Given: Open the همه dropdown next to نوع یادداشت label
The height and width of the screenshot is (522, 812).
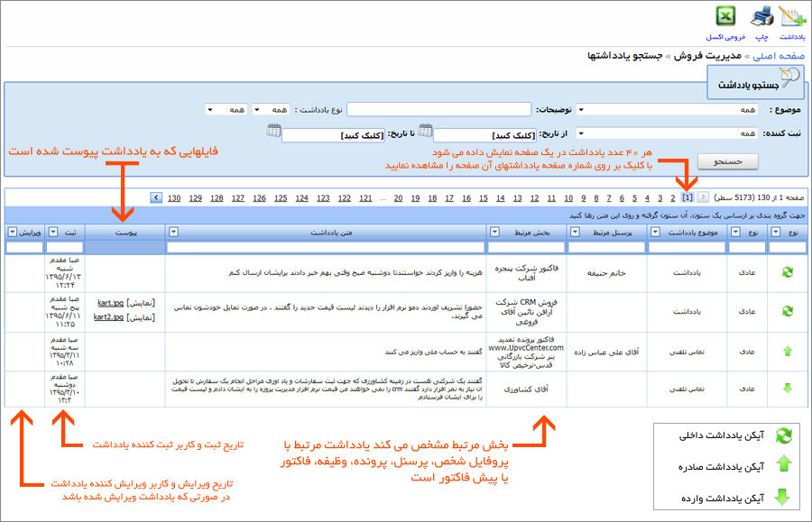Looking at the screenshot, I should pyautogui.click(x=271, y=110).
